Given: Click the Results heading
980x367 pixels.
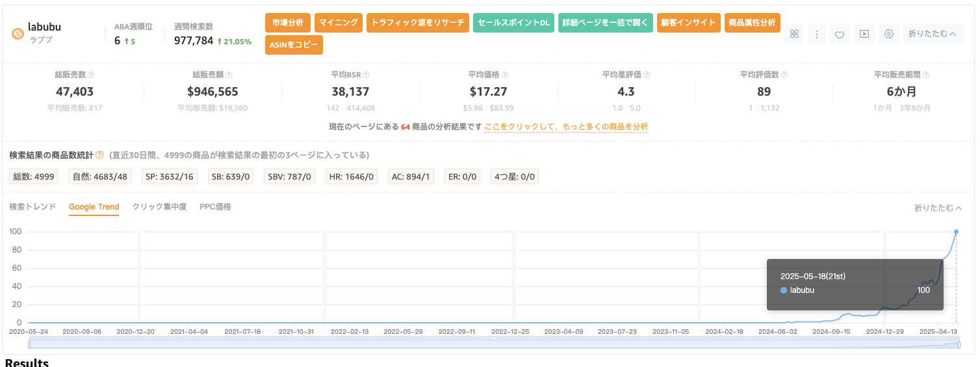Looking at the screenshot, I should coord(27,362).
